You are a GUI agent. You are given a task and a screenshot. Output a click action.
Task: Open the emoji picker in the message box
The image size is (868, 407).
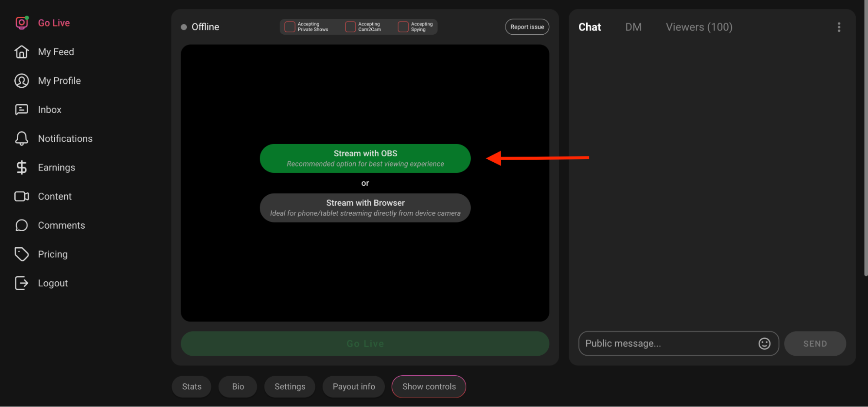(764, 343)
